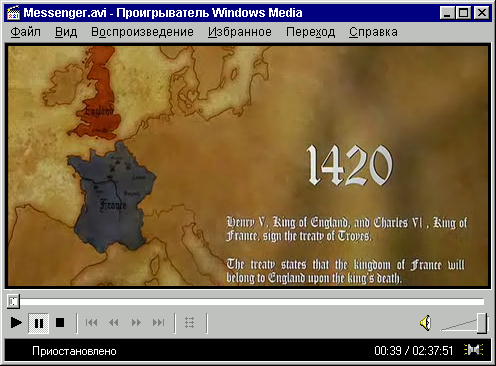Click the elapsed time display 00:39
The height and width of the screenshot is (366, 496).
point(388,351)
